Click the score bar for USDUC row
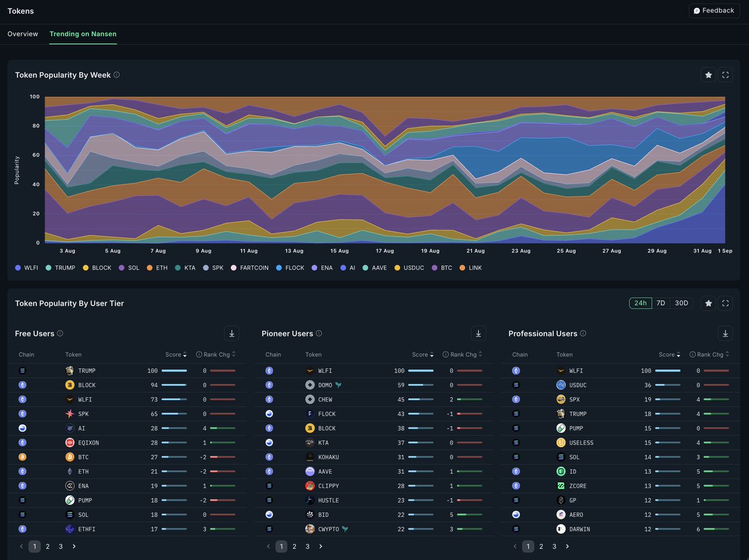The height and width of the screenshot is (560, 749). 668,385
